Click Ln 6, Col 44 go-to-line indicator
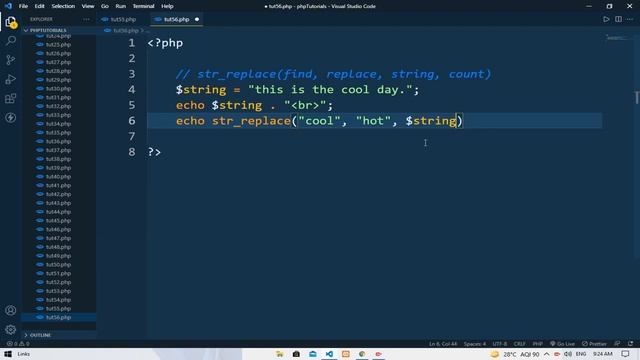The width and height of the screenshot is (640, 360). point(443,344)
